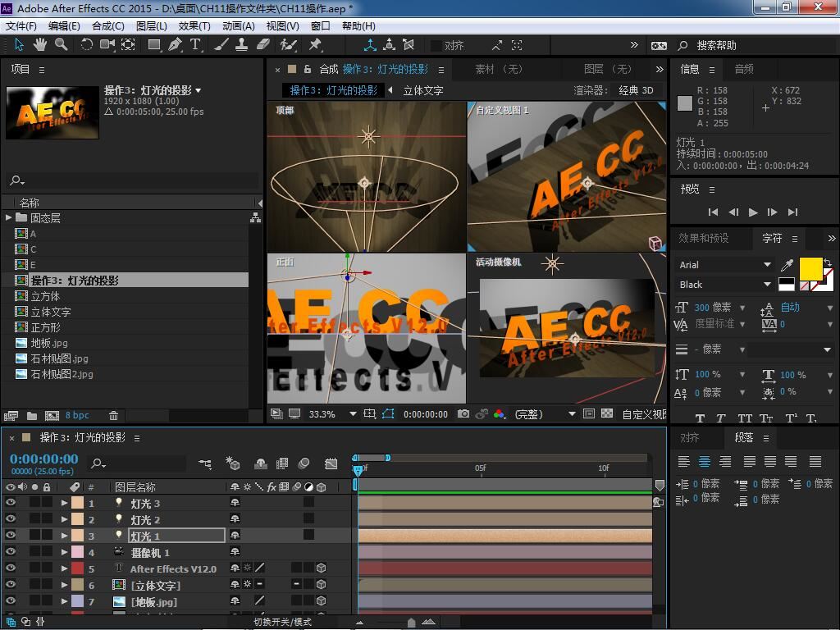Screen dimensions: 840x630
Task: Click the current time indicator on timeline
Action: (358, 470)
